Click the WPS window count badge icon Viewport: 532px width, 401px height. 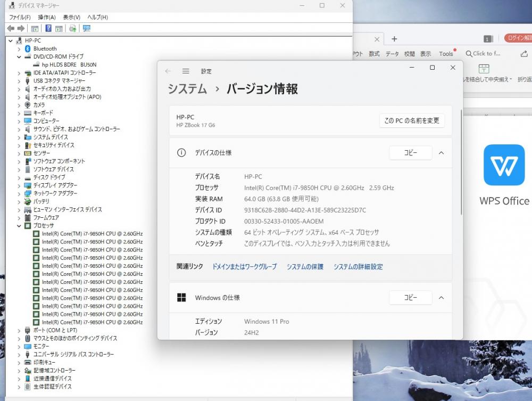point(487,39)
